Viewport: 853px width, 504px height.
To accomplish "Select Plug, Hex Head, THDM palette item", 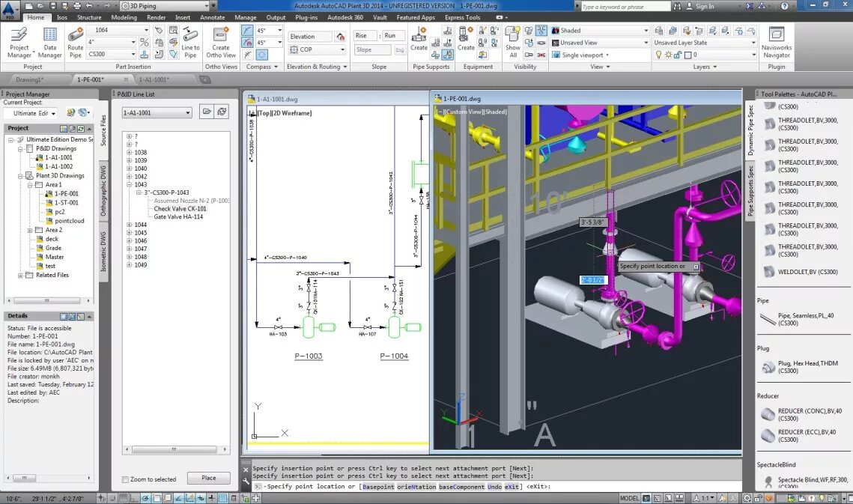I will tap(800, 368).
